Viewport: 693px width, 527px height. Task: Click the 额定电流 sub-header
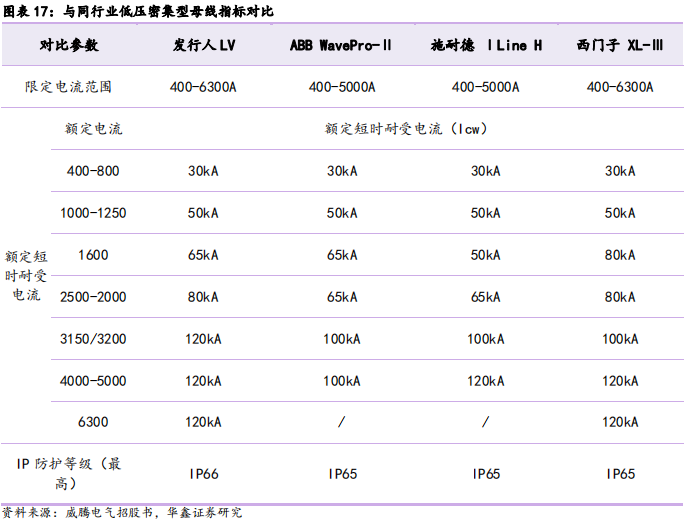pyautogui.click(x=93, y=129)
